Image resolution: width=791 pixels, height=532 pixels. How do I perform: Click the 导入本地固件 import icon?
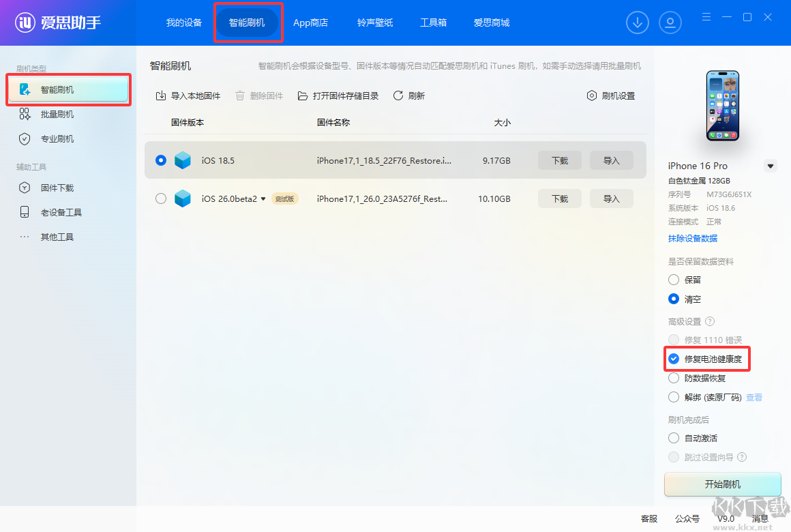[161, 96]
